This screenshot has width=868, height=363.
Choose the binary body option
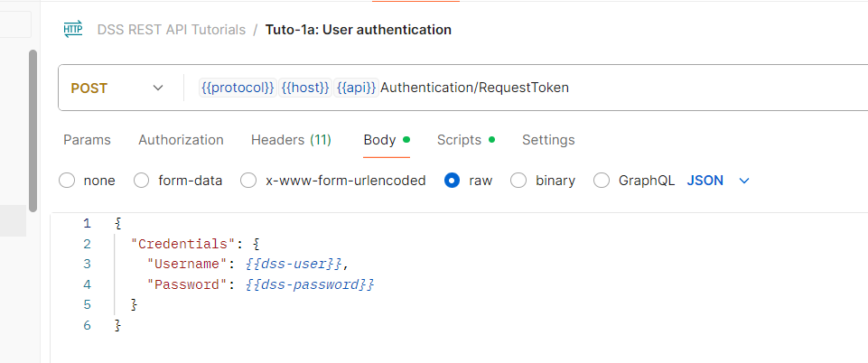pyautogui.click(x=519, y=181)
